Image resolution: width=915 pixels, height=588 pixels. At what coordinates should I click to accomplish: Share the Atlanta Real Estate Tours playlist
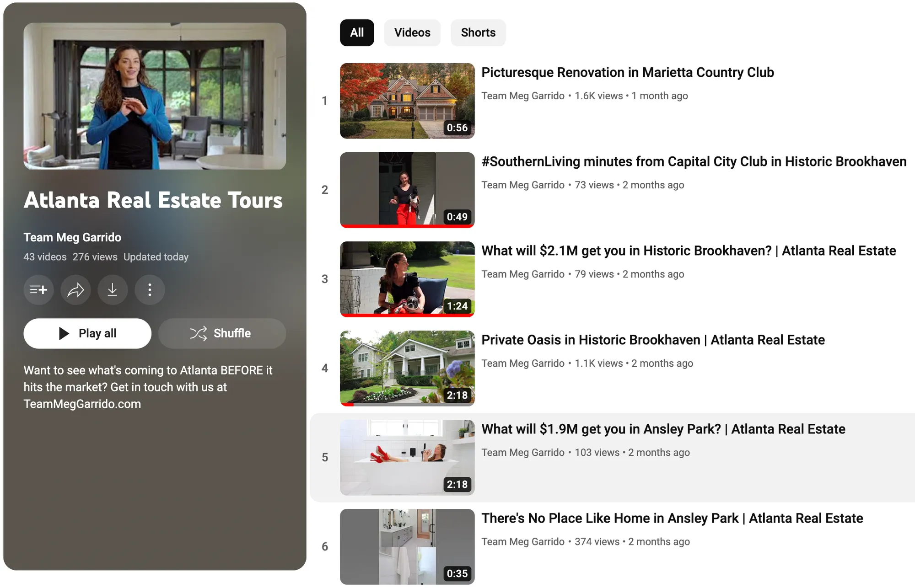tap(75, 290)
